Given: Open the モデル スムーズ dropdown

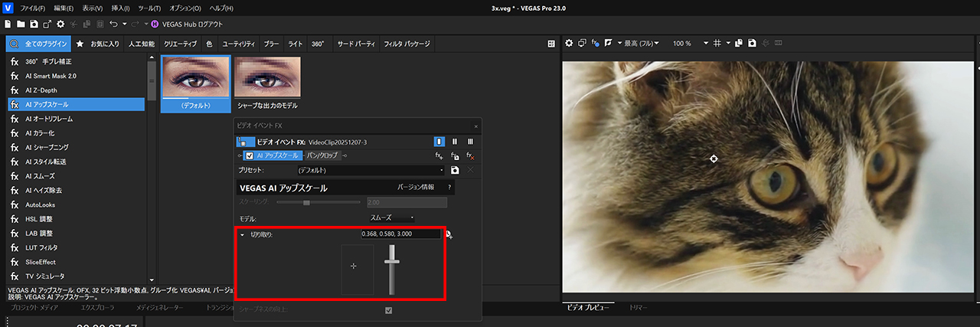Looking at the screenshot, I should (394, 218).
